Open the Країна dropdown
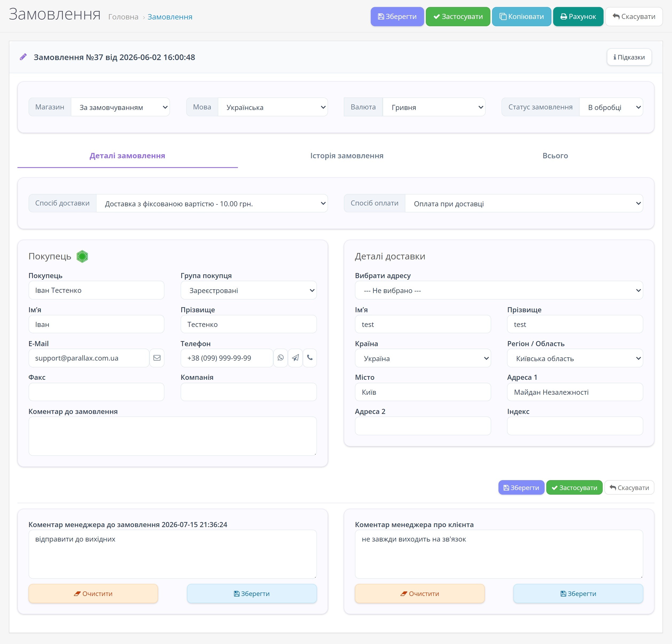This screenshot has width=672, height=644. click(423, 358)
